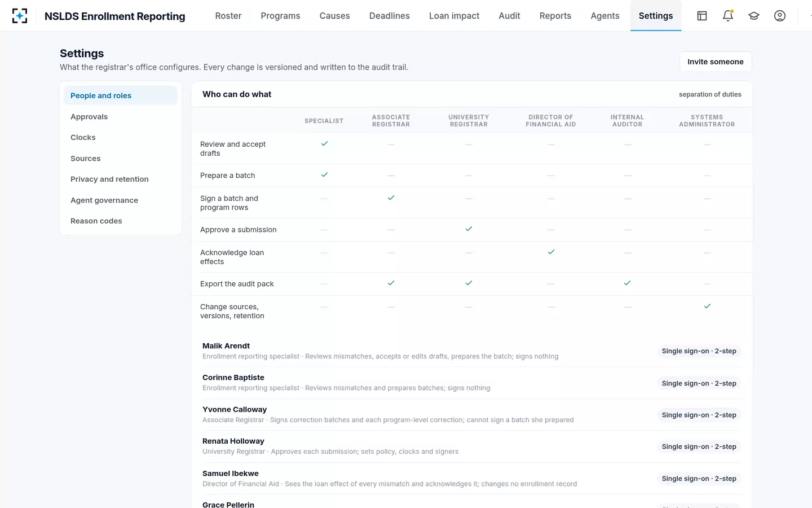The height and width of the screenshot is (508, 812).
Task: Open the notifications bell icon
Action: pos(728,16)
